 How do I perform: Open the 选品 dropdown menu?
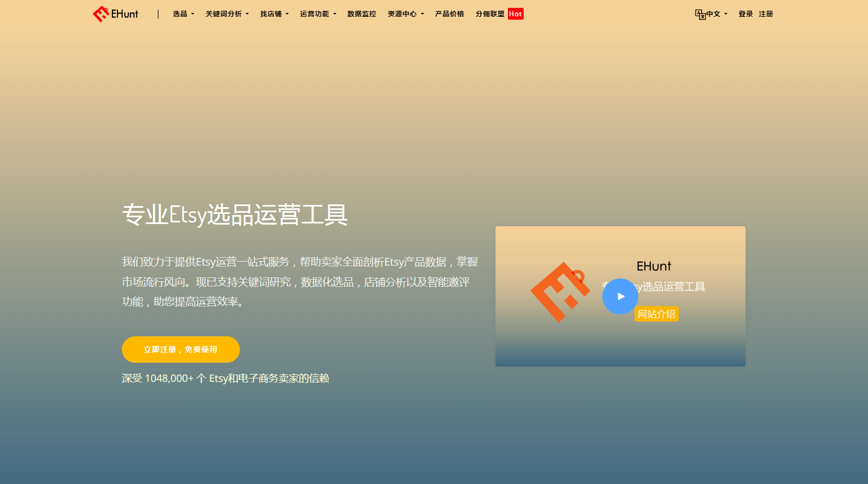(183, 14)
